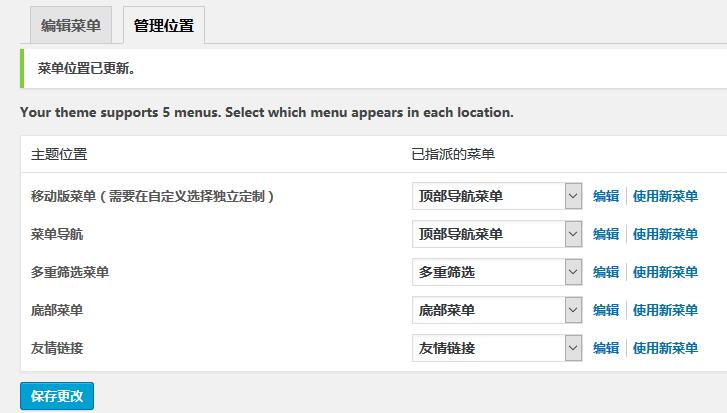Click 编辑 link for 移动版菜单 row
Screen dimensions: 727x413
point(606,196)
